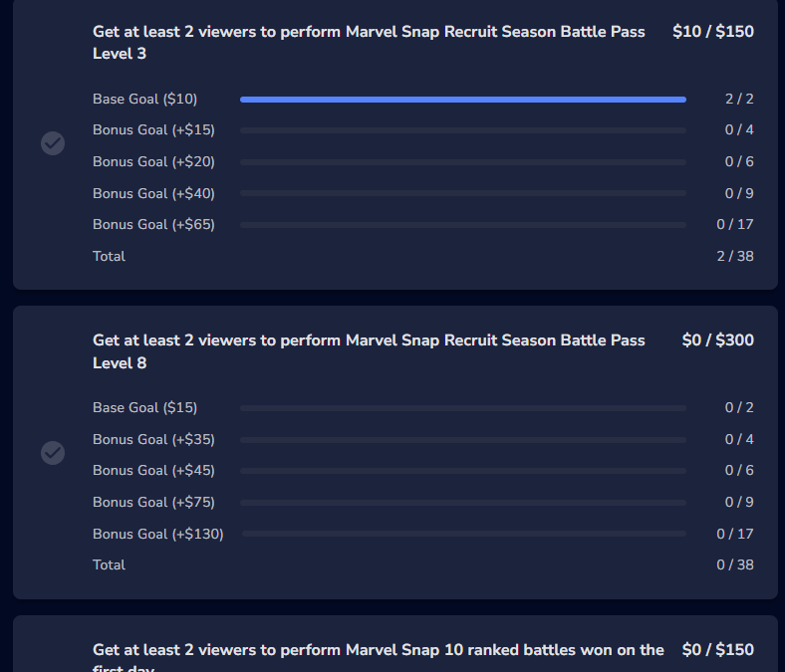
Task: Click the Bonus Goal (+$65) progress bar
Action: tap(462, 225)
